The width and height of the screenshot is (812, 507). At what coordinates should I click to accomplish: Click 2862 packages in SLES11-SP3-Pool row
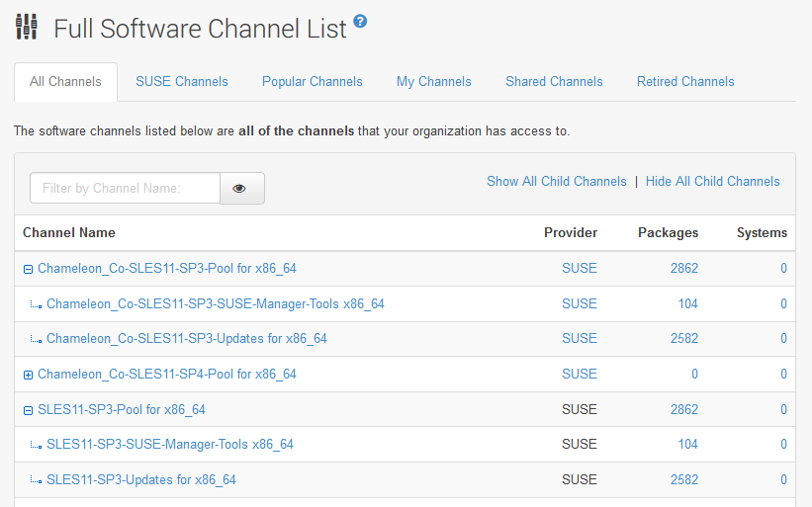click(684, 410)
